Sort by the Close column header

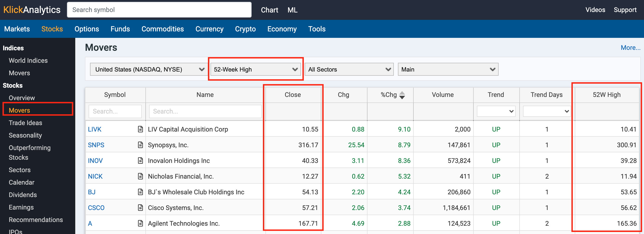(x=293, y=95)
